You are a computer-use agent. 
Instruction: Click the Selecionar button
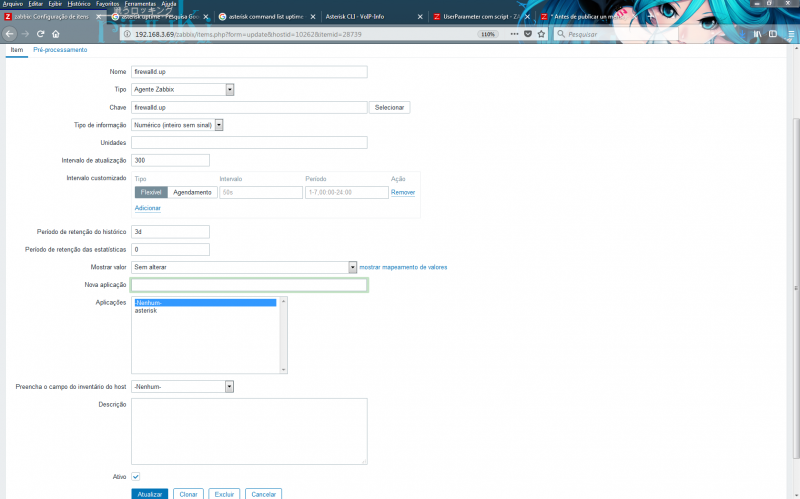pos(389,108)
